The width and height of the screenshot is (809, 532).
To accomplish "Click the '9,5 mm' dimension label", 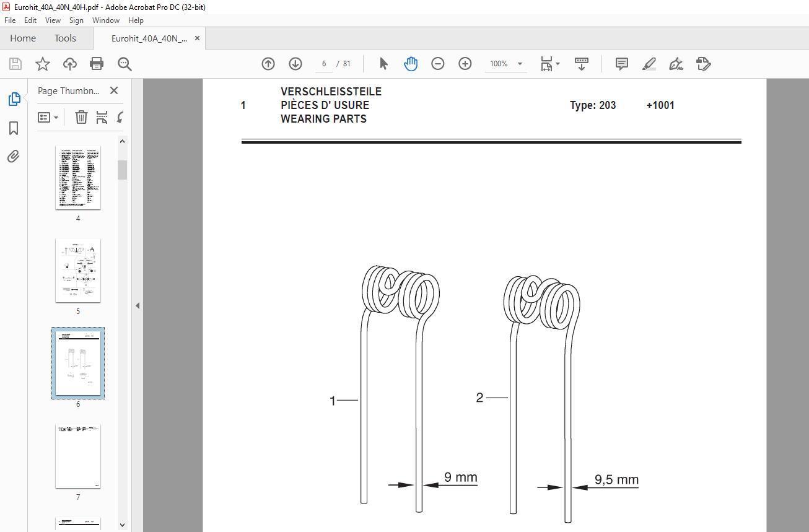I will point(616,480).
